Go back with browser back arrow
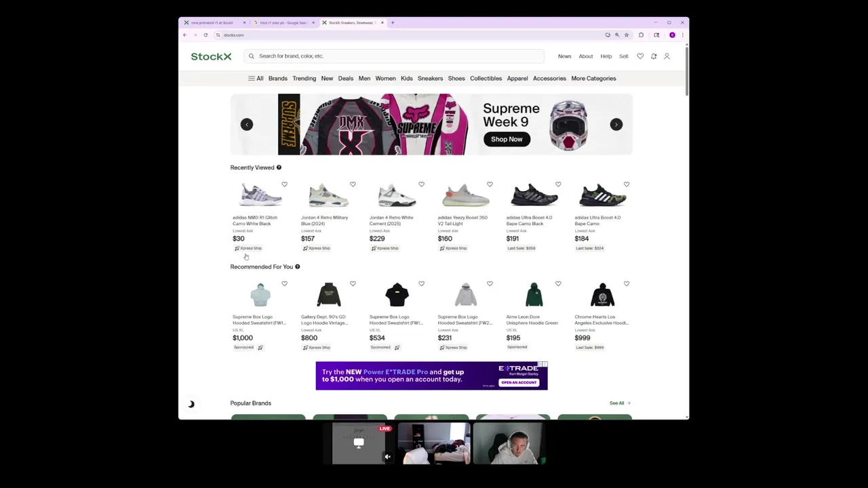The height and width of the screenshot is (488, 868). 184,35
